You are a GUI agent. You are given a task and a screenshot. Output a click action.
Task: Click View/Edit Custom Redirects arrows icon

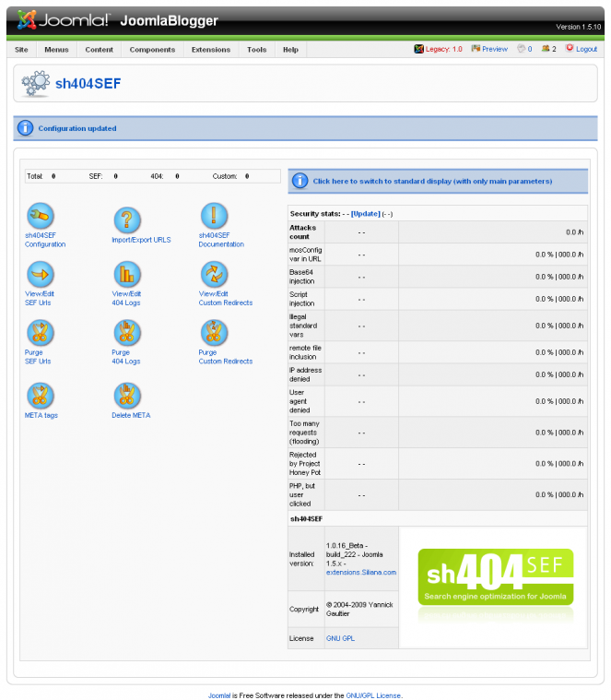[214, 274]
